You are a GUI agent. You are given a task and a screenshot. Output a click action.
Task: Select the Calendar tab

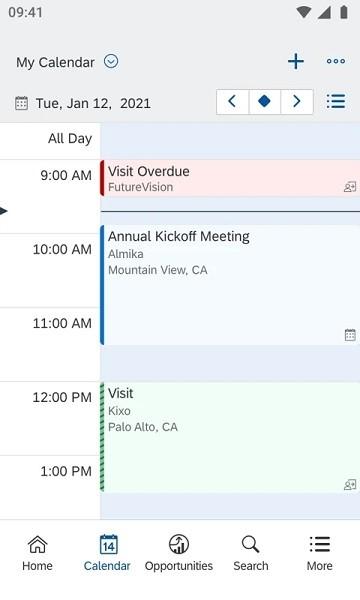tap(107, 553)
